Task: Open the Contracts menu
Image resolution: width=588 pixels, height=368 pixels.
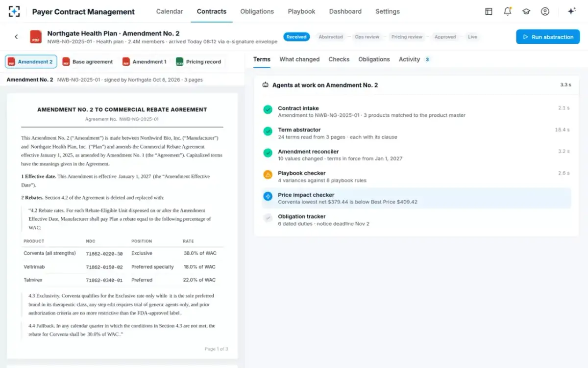Action: [x=212, y=11]
